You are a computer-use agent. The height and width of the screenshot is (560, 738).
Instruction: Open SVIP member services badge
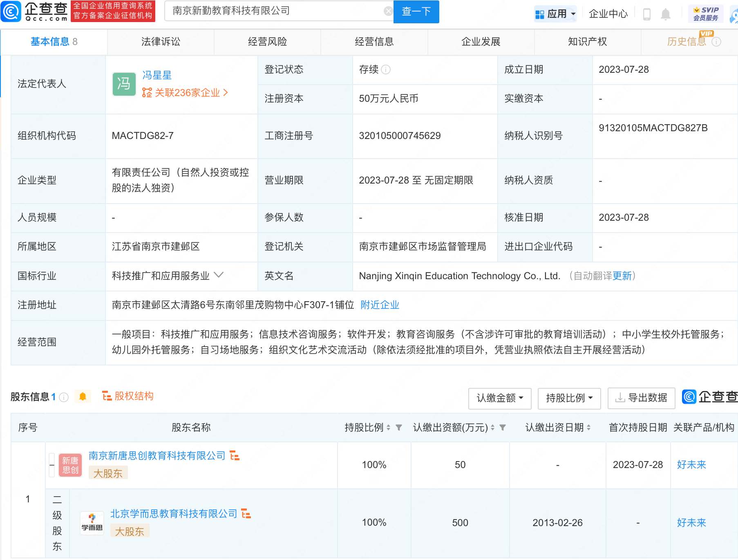coord(706,14)
